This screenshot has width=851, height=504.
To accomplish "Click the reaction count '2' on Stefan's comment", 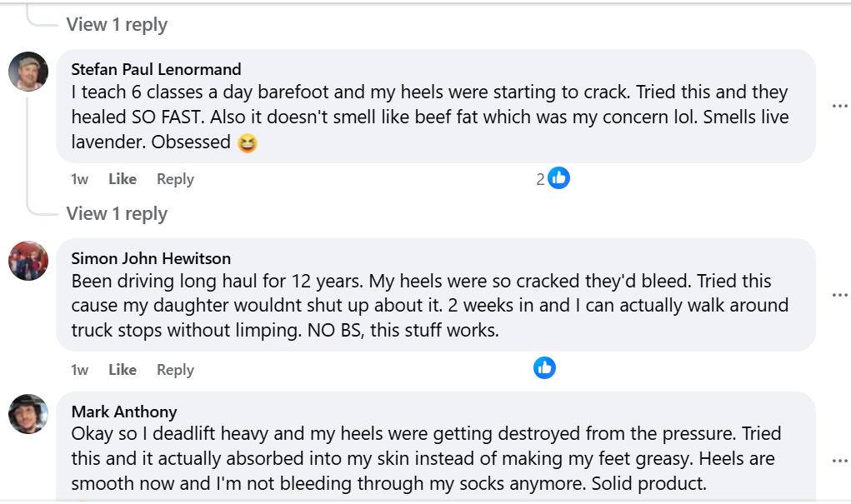I will click(x=541, y=179).
